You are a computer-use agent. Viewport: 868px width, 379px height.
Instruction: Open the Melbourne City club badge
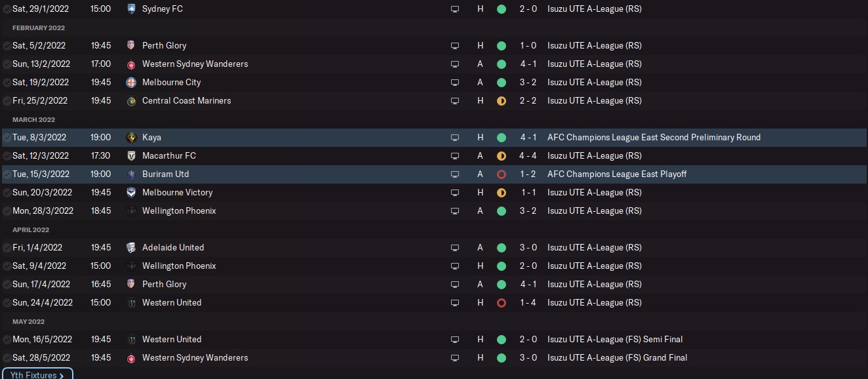click(x=131, y=83)
